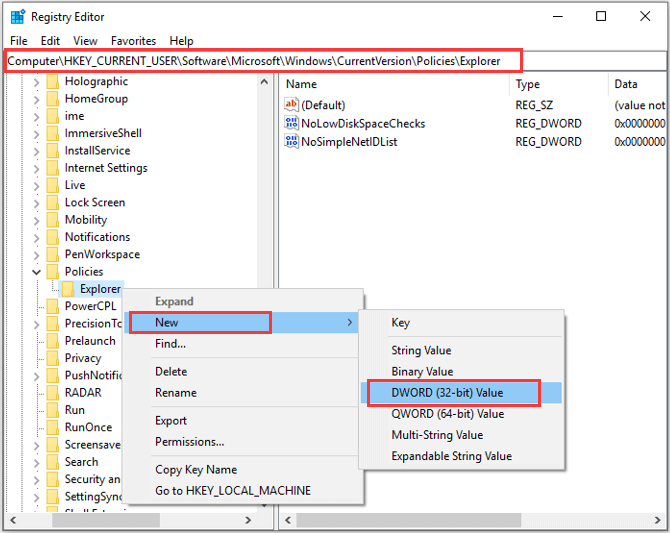This screenshot has height=533, width=670.
Task: Collapse the Policies tree node
Action: click(36, 272)
